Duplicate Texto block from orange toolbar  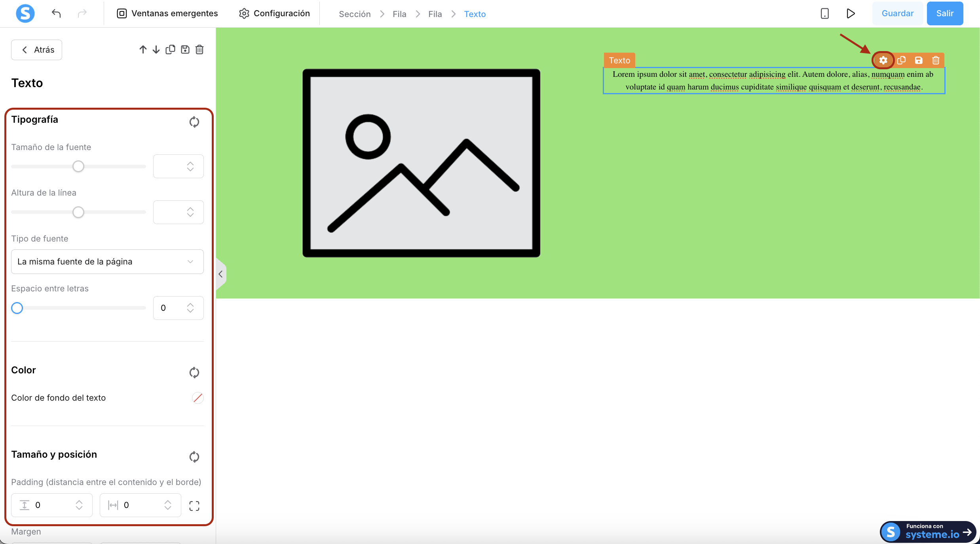(x=901, y=60)
